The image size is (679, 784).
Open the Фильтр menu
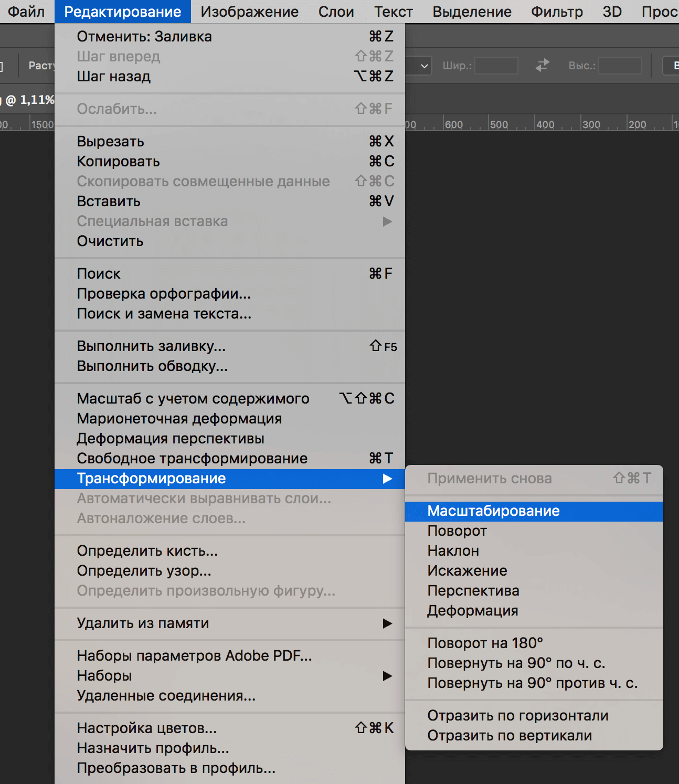557,11
